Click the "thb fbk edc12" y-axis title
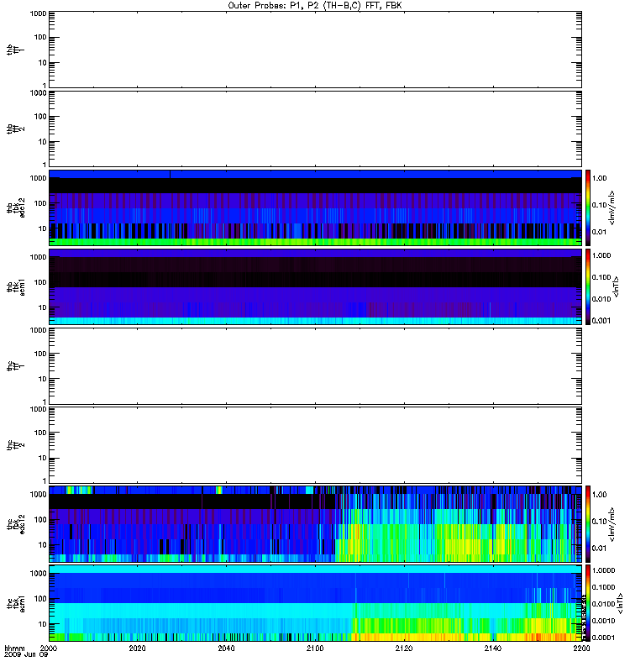This screenshot has height=672, width=630. (x=16, y=207)
